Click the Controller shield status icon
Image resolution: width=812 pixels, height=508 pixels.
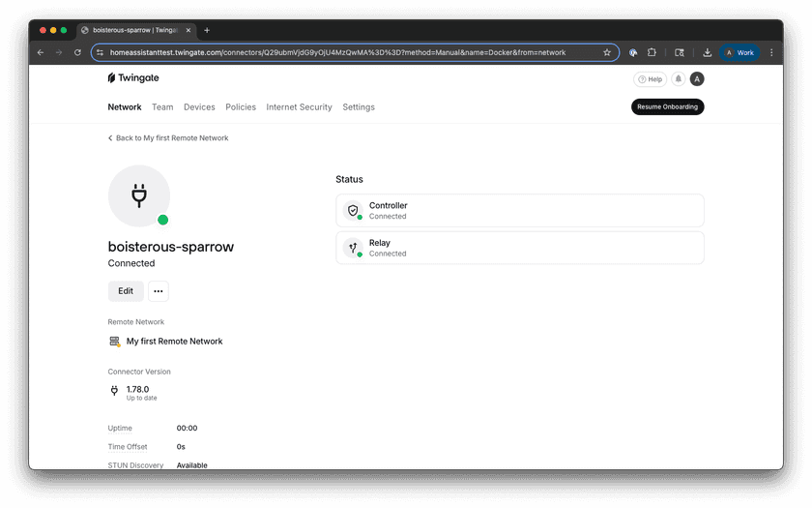click(353, 210)
